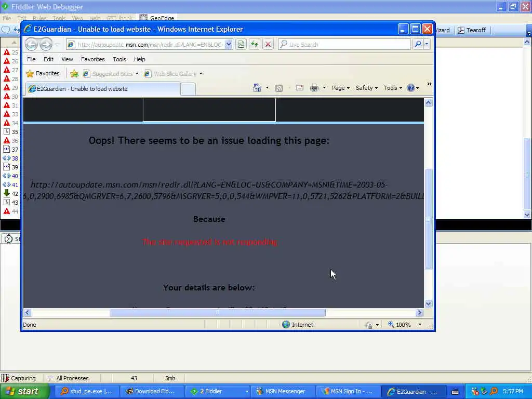Click the page scroll up arrow

click(x=429, y=103)
